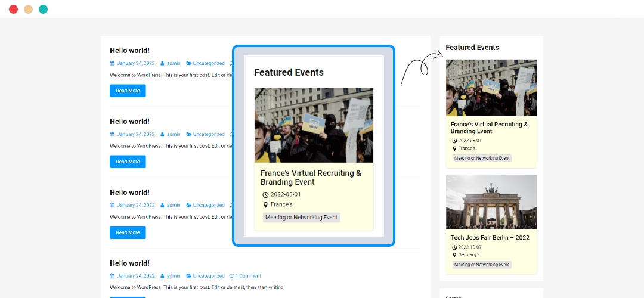
Task: Click the Brandenburg Gate event thumbnail
Action: pyautogui.click(x=491, y=202)
